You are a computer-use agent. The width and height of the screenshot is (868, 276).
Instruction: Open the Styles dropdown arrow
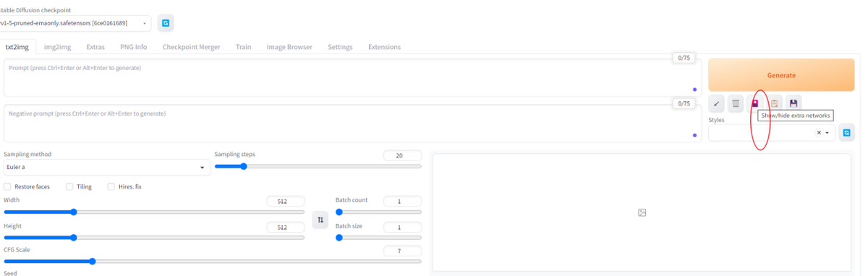[827, 133]
